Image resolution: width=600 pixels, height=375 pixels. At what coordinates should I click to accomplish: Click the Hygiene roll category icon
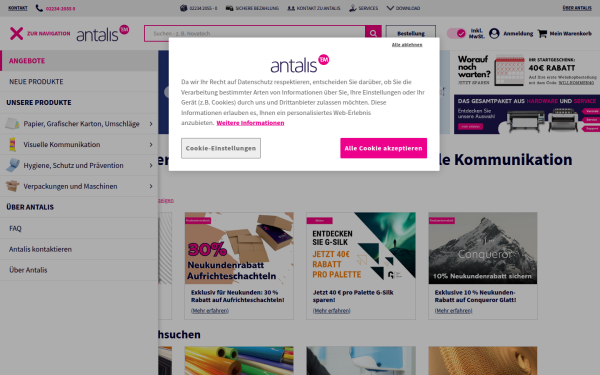(13, 165)
